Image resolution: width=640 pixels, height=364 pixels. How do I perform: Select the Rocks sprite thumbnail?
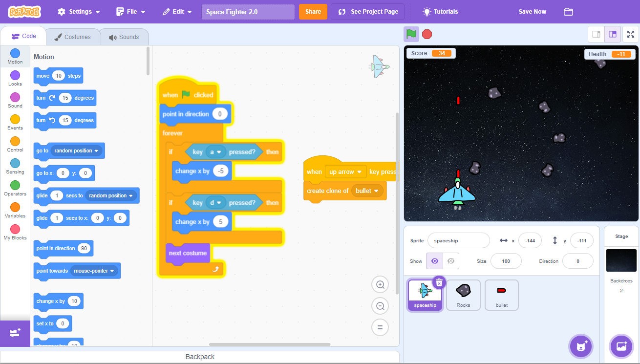463,295
